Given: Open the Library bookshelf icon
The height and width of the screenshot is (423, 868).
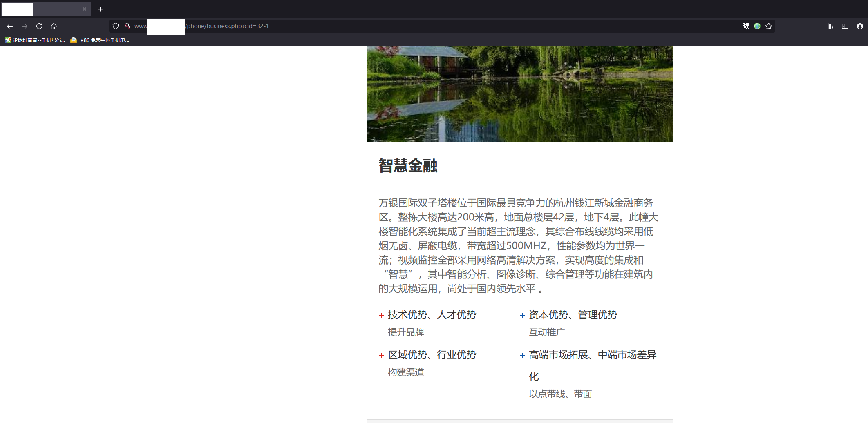Looking at the screenshot, I should (x=830, y=26).
